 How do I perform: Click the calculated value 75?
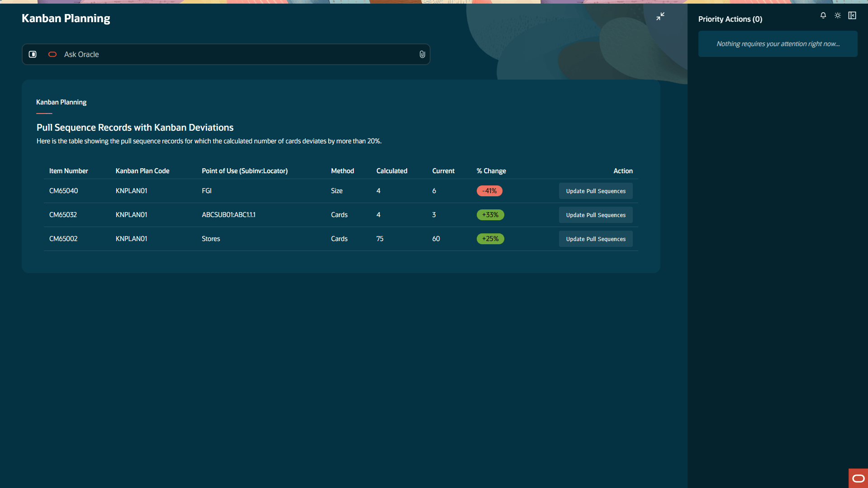(380, 239)
